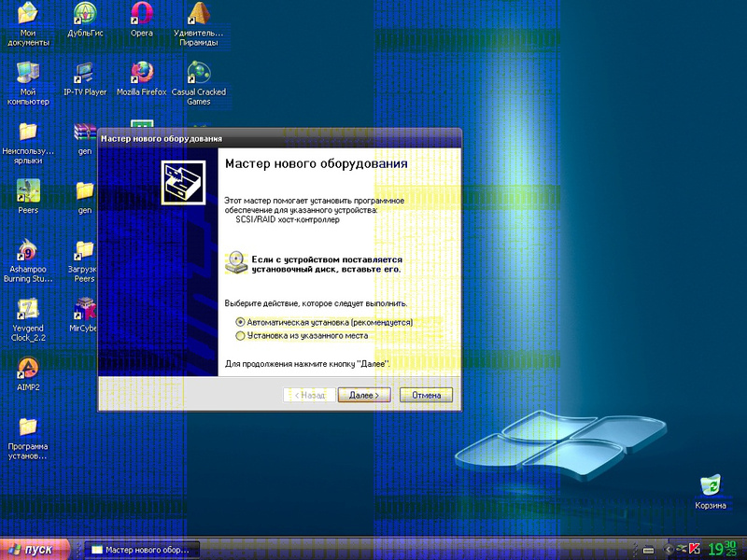
Task: Open the Загрузки Peers folder shortcut
Action: click(84, 260)
